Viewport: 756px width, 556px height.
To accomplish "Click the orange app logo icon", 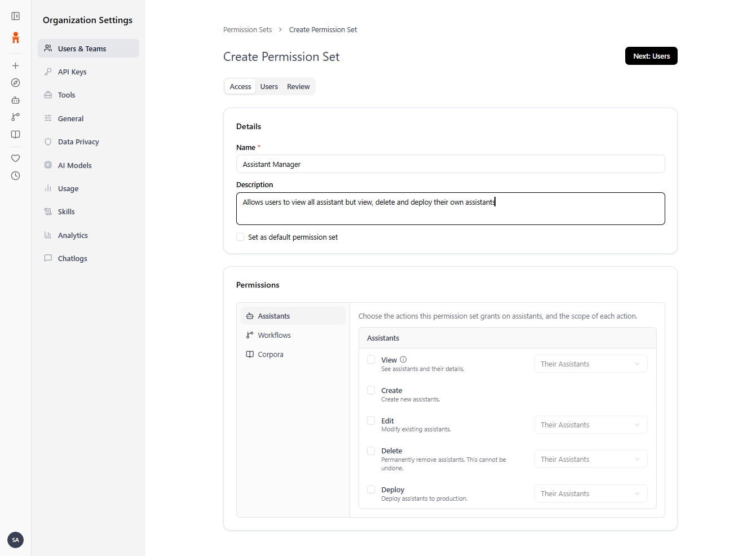I will [x=16, y=38].
